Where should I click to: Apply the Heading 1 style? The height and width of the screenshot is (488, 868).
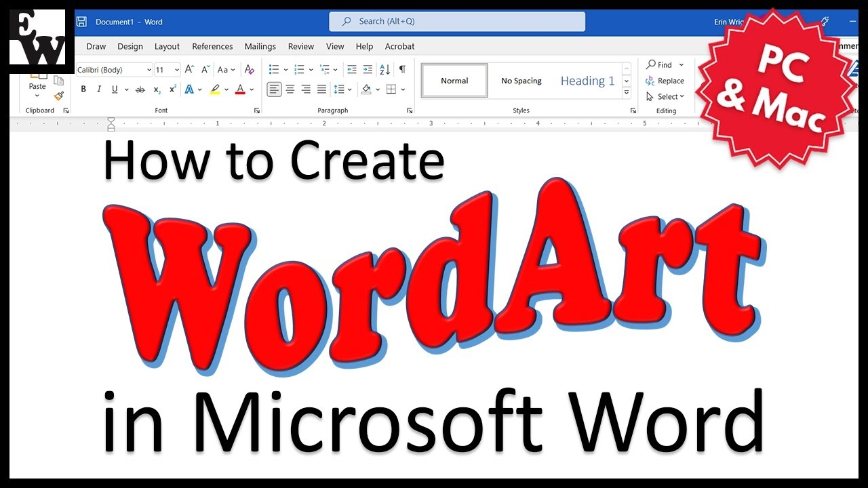(x=587, y=81)
